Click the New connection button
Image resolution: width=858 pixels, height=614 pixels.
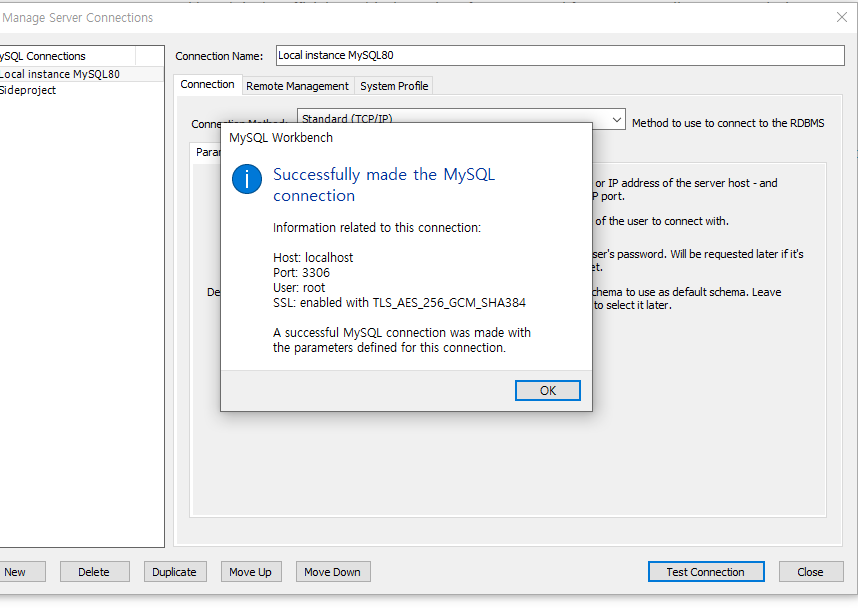[x=21, y=572]
